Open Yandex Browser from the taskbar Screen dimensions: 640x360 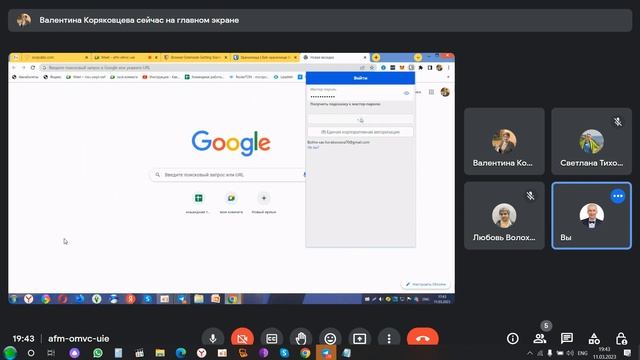click(x=202, y=353)
